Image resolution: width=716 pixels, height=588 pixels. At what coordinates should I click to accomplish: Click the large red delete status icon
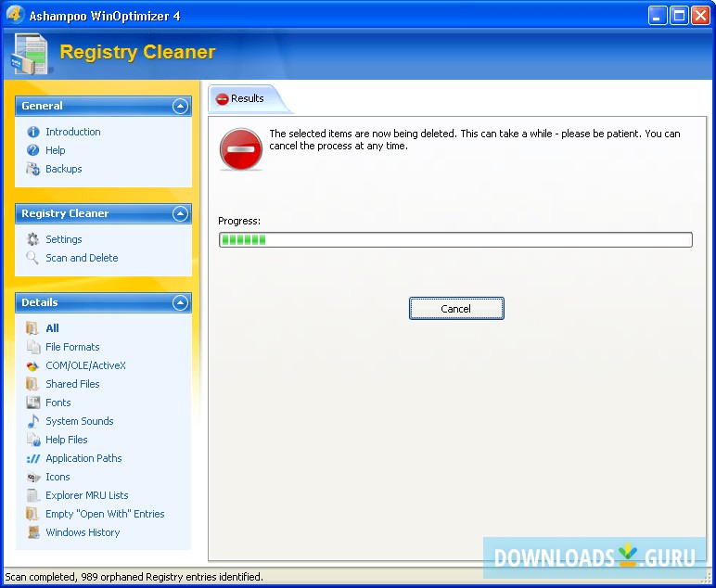[x=240, y=148]
